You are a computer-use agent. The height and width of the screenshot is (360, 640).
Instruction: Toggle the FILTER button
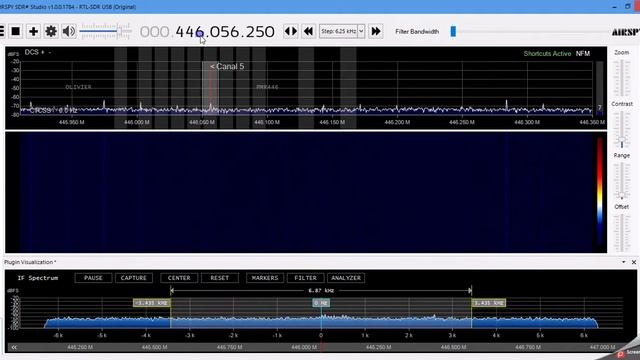tap(305, 278)
